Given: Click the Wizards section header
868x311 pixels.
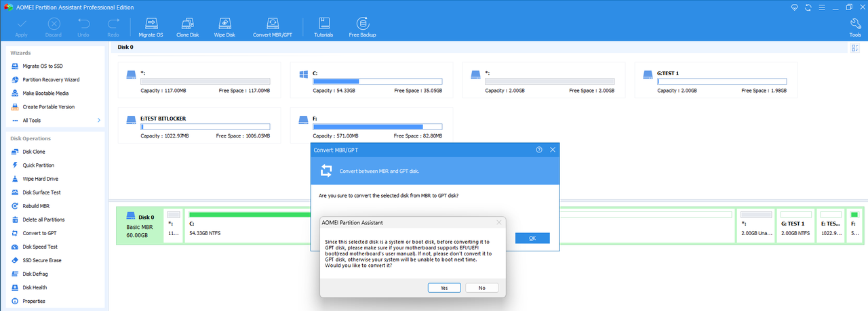Looking at the screenshot, I should [20, 53].
